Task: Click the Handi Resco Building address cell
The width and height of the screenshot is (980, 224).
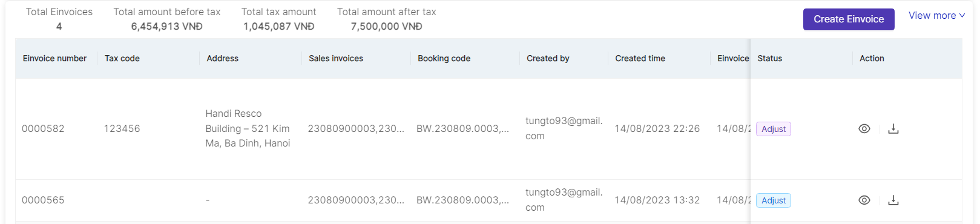Action: coord(248,128)
